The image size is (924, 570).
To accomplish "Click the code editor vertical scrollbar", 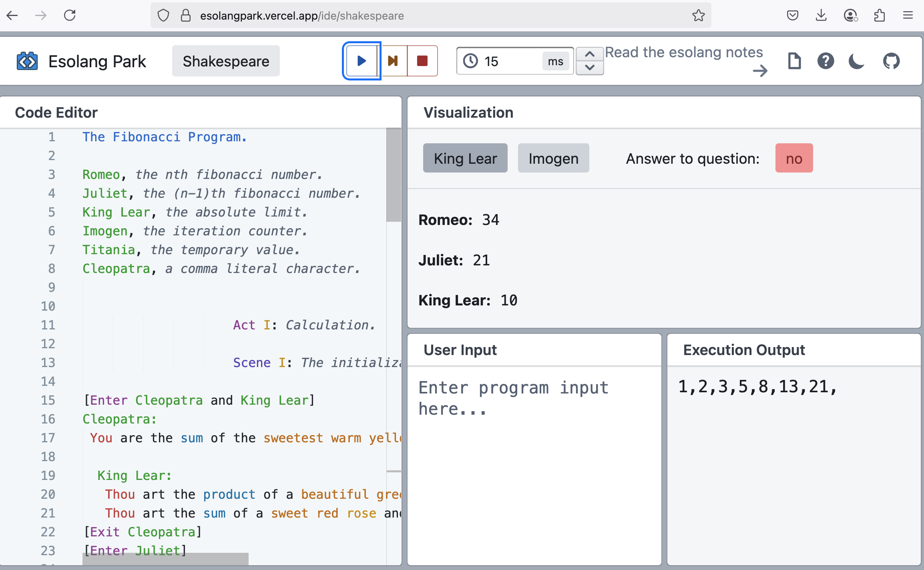I will pos(394,175).
